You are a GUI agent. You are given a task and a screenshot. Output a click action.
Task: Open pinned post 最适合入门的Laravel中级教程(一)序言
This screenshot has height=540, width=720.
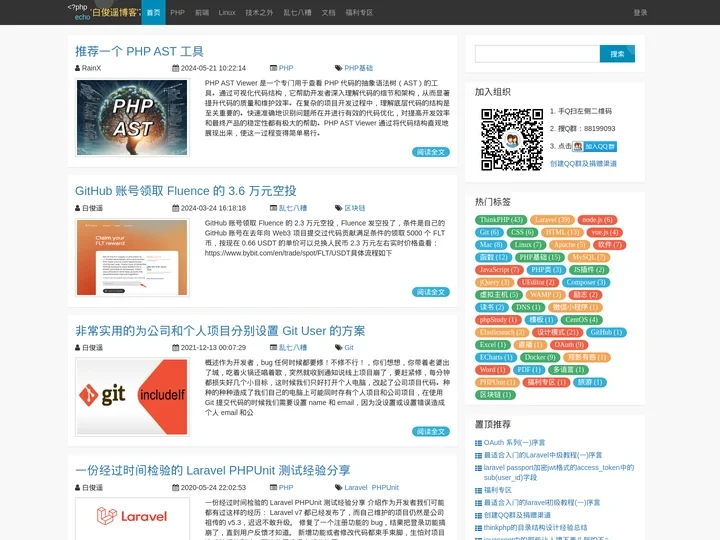(543, 455)
